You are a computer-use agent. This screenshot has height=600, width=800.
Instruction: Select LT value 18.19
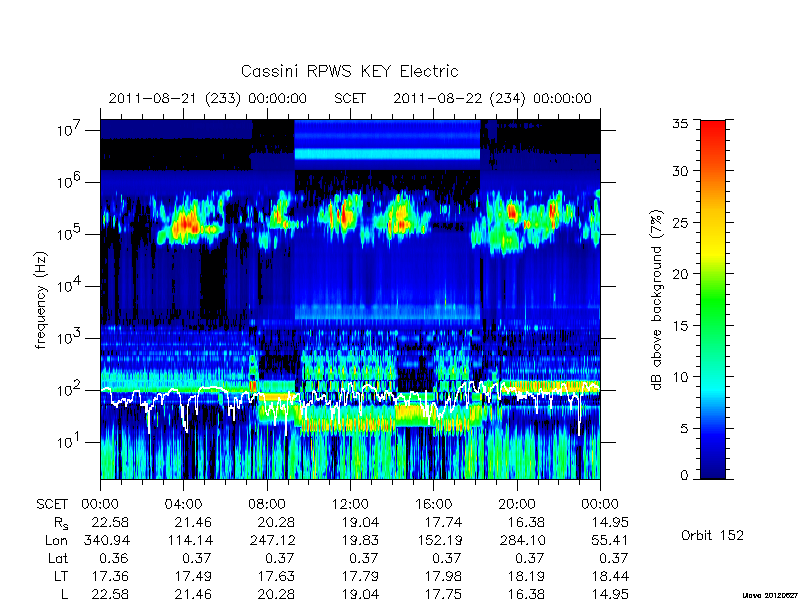click(526, 576)
